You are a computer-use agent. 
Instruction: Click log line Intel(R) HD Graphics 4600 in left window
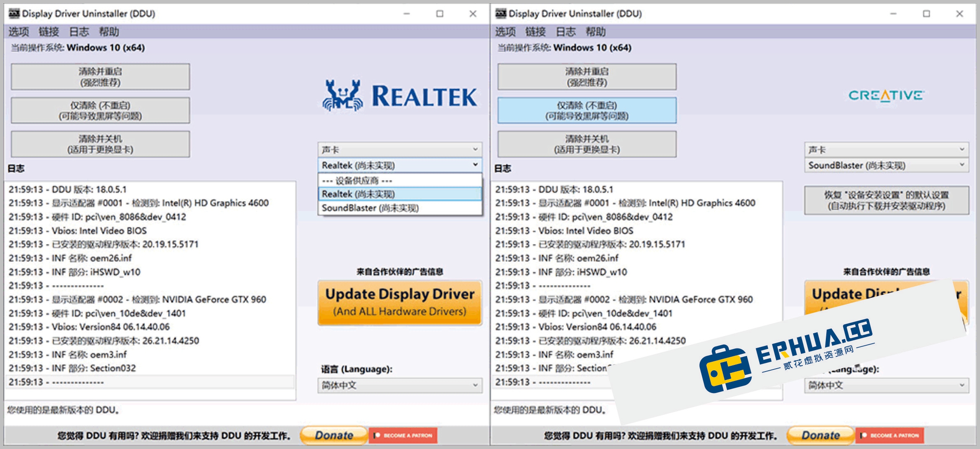[138, 203]
